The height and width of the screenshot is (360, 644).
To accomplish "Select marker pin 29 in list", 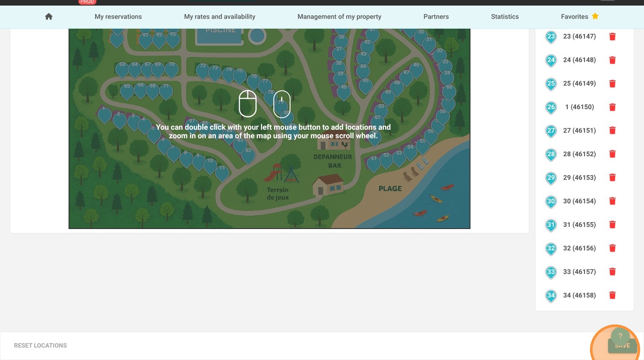I will click(551, 178).
